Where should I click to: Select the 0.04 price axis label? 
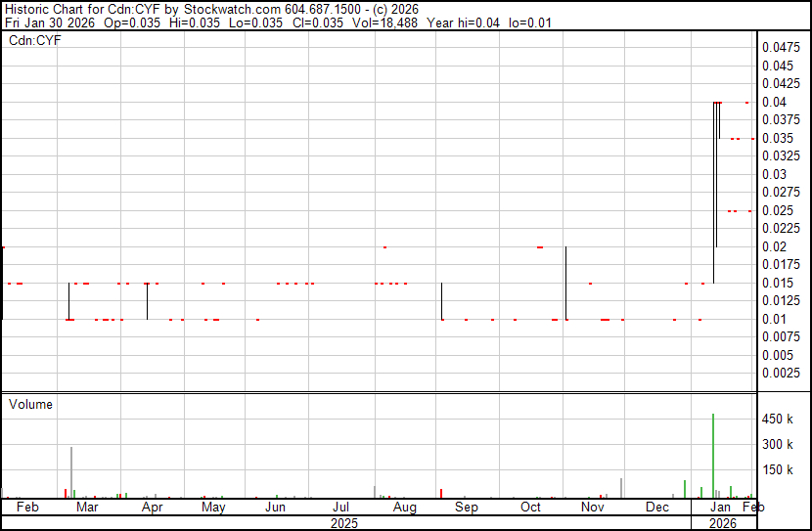coord(774,102)
